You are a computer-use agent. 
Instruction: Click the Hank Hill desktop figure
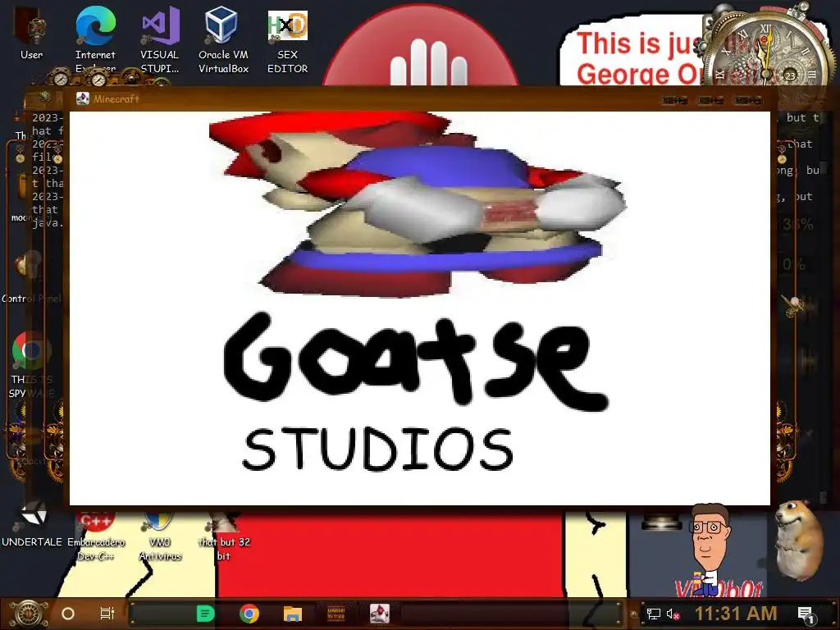(x=711, y=549)
